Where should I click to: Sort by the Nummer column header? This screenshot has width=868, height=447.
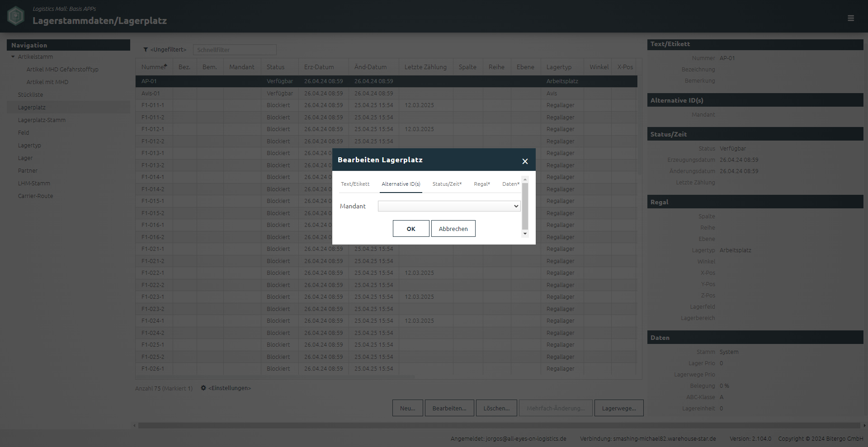(x=154, y=67)
